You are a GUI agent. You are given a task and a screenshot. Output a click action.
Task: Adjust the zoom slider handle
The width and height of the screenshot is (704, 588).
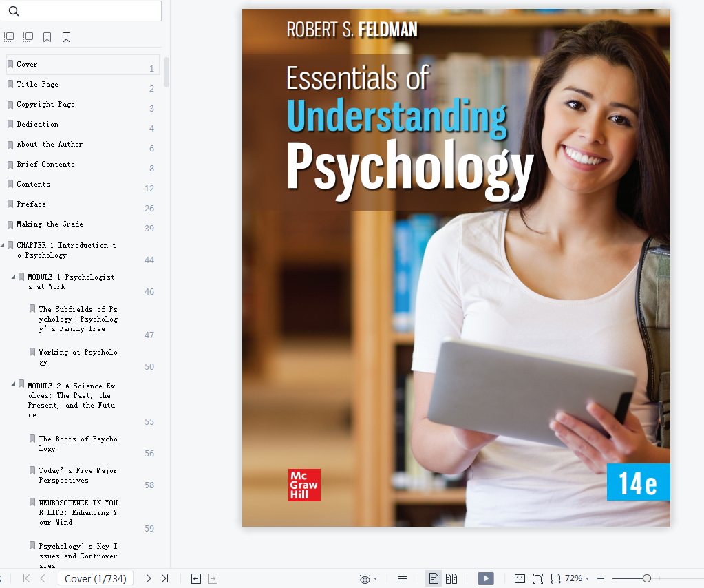pyautogui.click(x=646, y=578)
